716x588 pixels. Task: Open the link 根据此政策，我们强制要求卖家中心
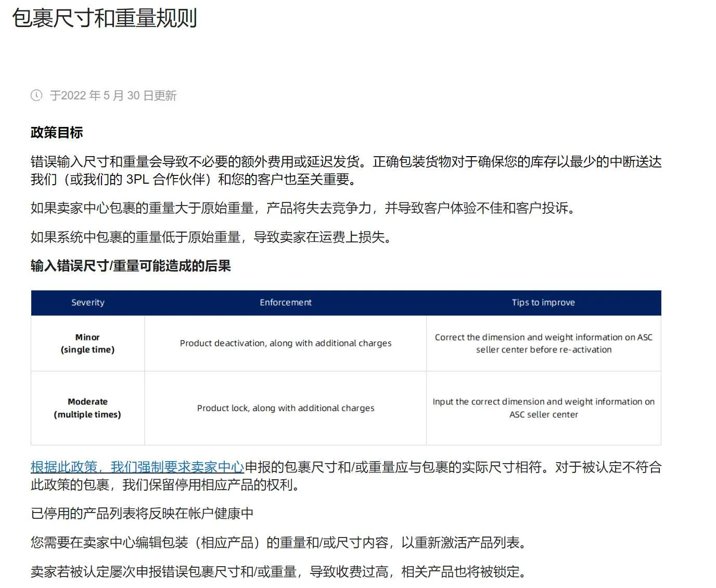tap(136, 467)
